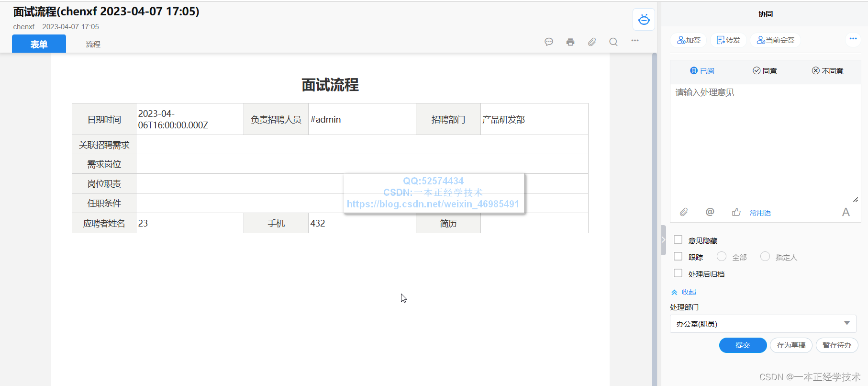Tick the 处理后归档 checkbox
This screenshot has height=386, width=868.
click(x=678, y=273)
